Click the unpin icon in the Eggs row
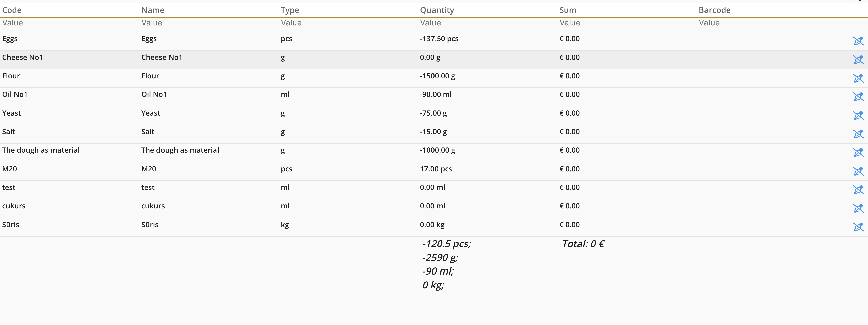 click(858, 41)
